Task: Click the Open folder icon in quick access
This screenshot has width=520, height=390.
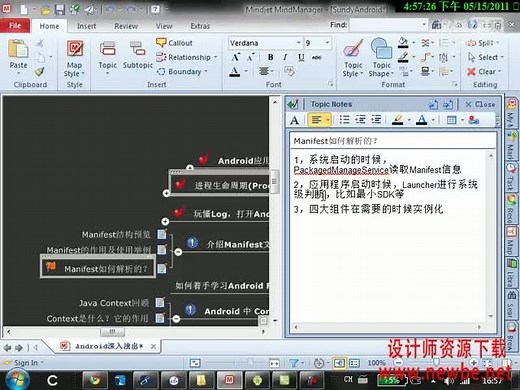Action: tap(45, 10)
